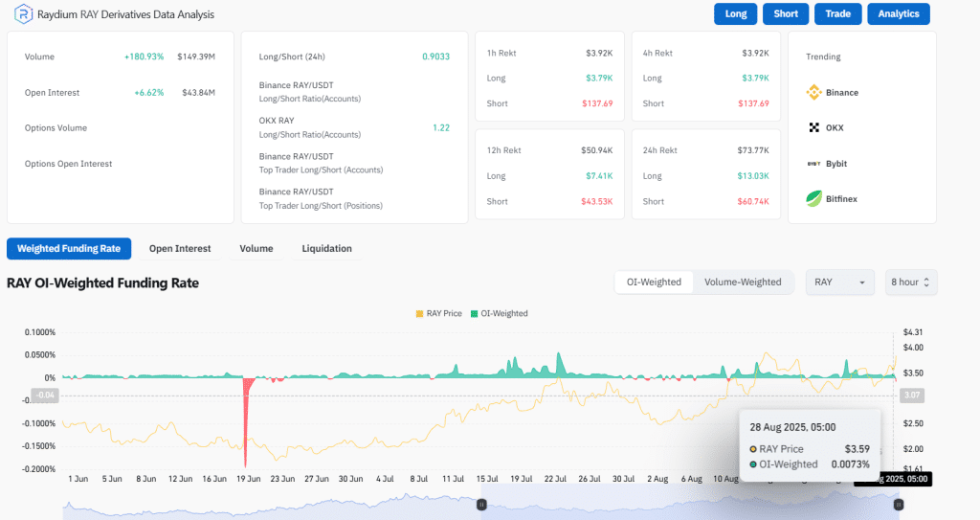The width and height of the screenshot is (980, 520).
Task: Switch to the Open Interest tab
Action: point(180,249)
